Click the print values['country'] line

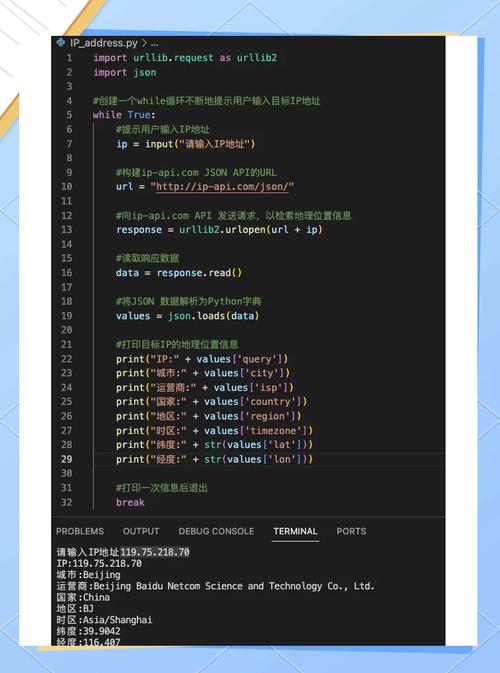point(212,402)
